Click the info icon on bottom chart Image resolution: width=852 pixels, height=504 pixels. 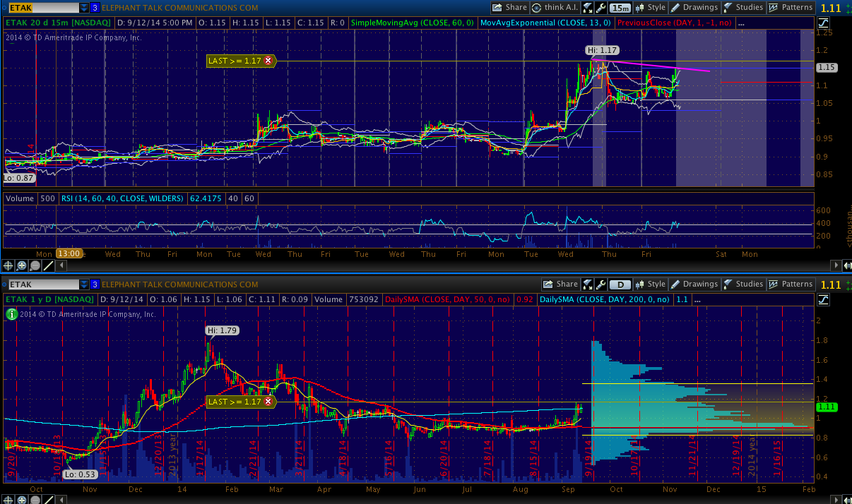[x=11, y=313]
